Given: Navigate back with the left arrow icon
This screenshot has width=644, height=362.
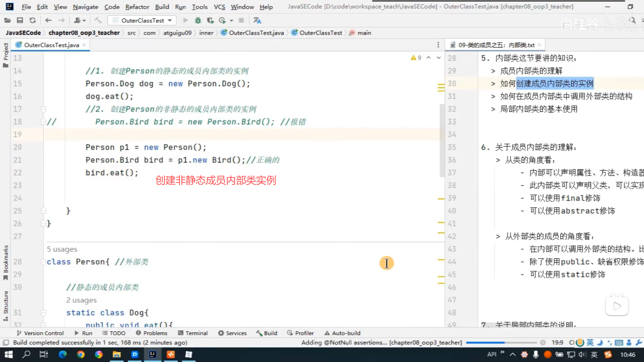Looking at the screenshot, I should 48,20.
